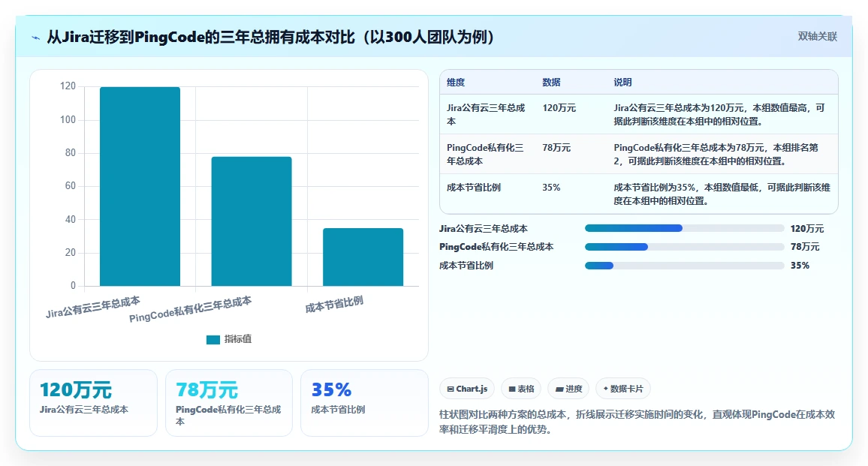Screen dimensions: 868x466
Task: Select the PingCode私有化三年总成本 bar in chart
Action: (252, 221)
